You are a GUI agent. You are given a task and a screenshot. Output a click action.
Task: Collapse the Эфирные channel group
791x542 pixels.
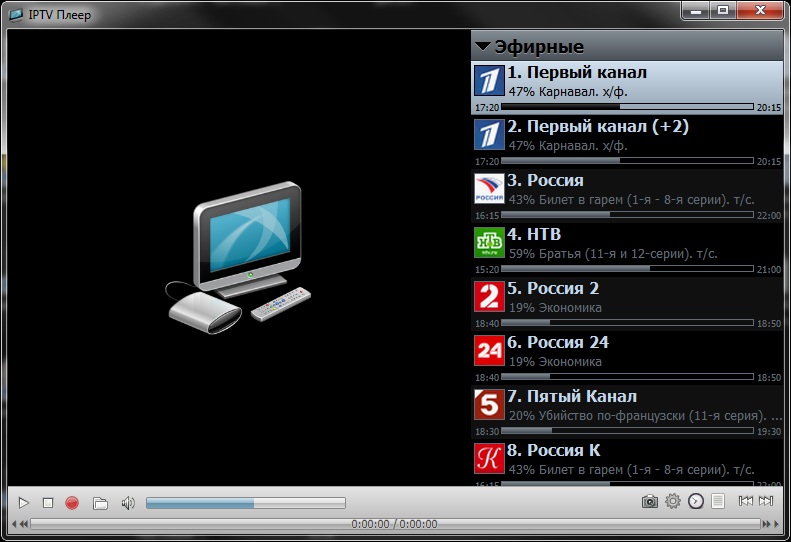pos(483,46)
